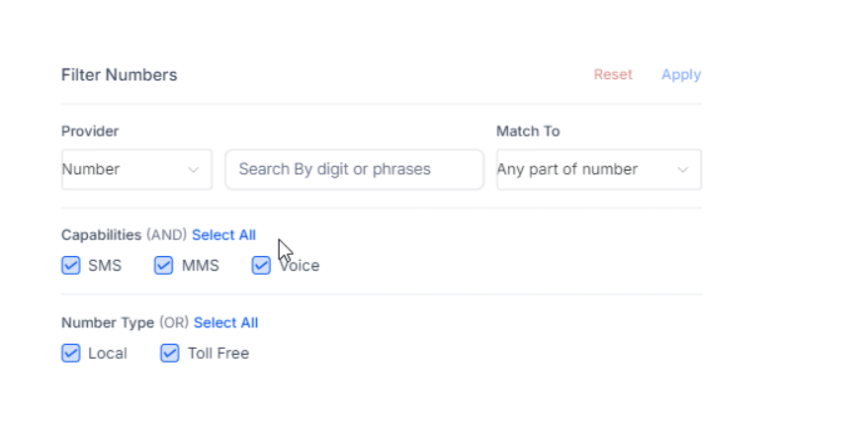Toggle the MMS checkbox
868x425 pixels.
click(164, 265)
